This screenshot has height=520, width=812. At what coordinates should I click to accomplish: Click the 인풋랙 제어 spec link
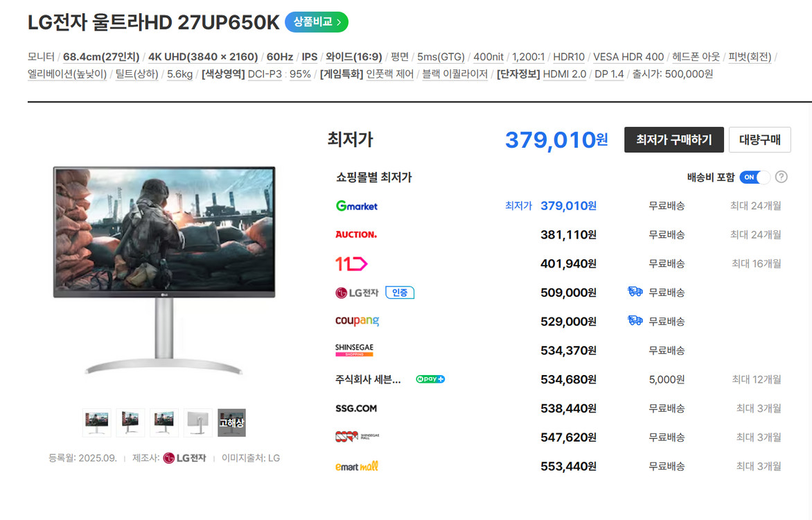point(390,74)
